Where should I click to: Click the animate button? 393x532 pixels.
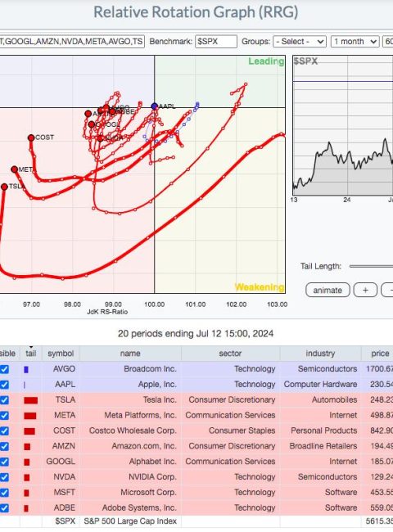tap(327, 290)
